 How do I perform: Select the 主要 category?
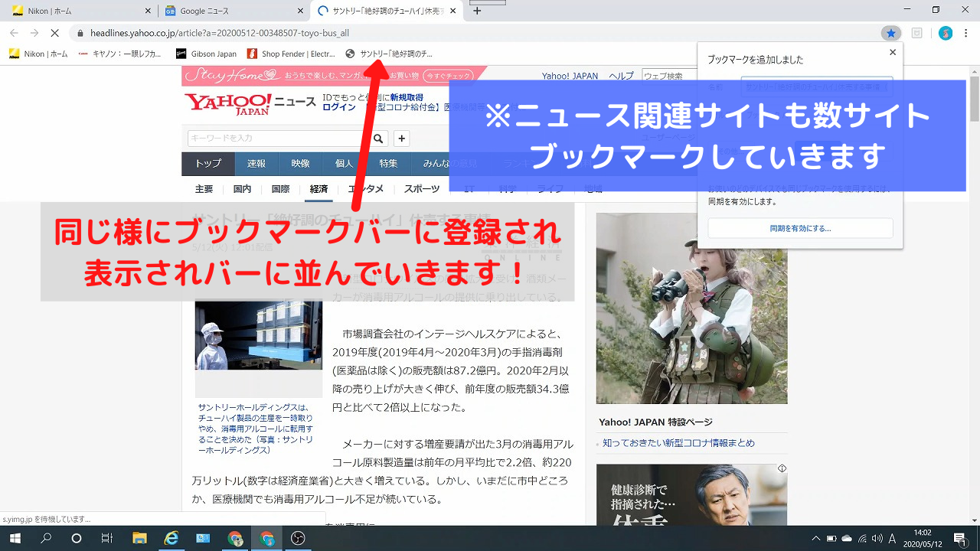click(204, 189)
